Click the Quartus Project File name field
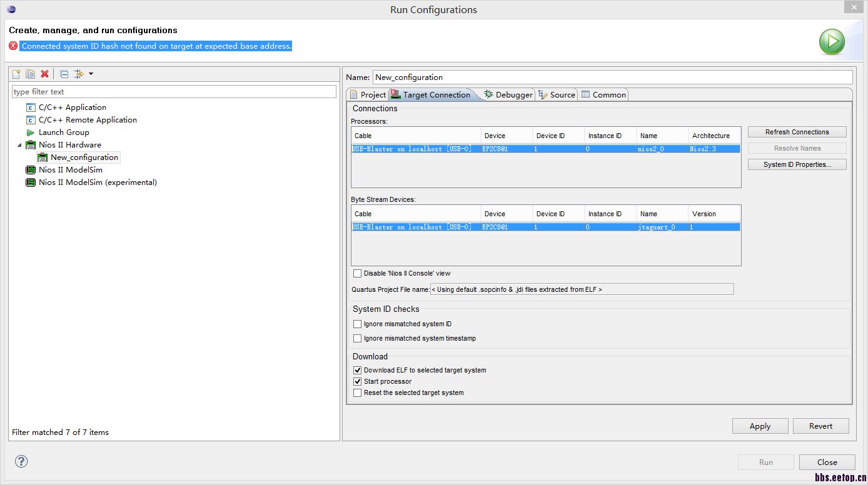This screenshot has width=868, height=485. pos(582,289)
